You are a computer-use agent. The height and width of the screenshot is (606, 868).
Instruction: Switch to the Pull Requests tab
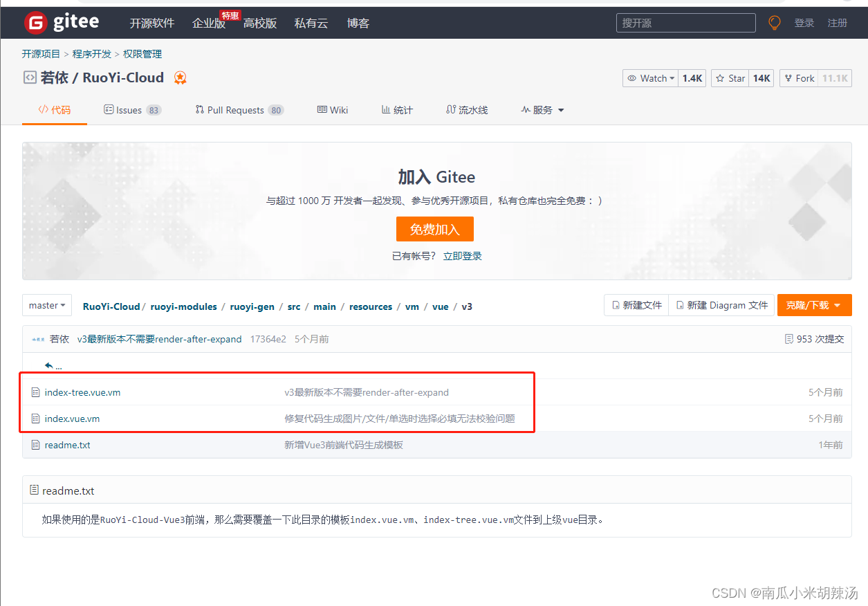point(239,110)
